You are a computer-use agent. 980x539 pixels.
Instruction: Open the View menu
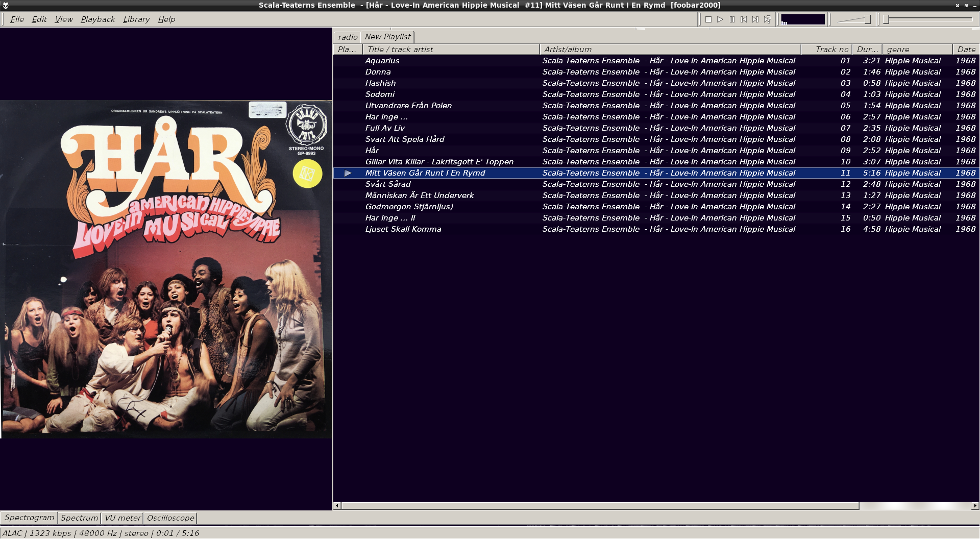pyautogui.click(x=64, y=19)
